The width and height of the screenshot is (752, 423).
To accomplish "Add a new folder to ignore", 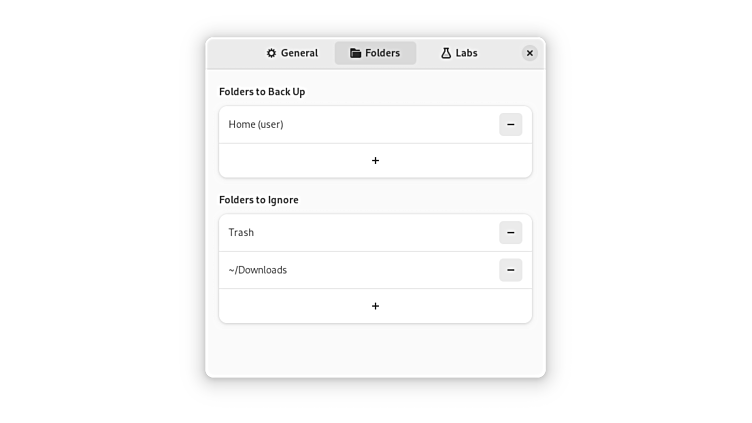I will (x=375, y=306).
